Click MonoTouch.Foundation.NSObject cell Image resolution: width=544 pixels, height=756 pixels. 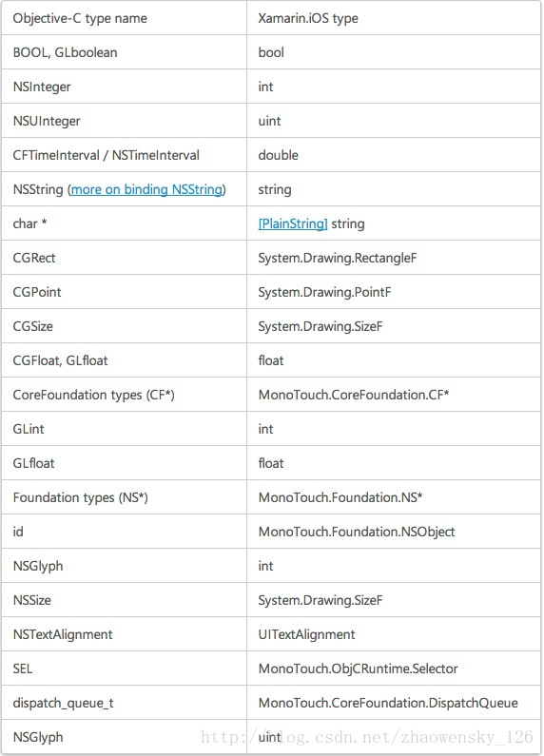394,532
